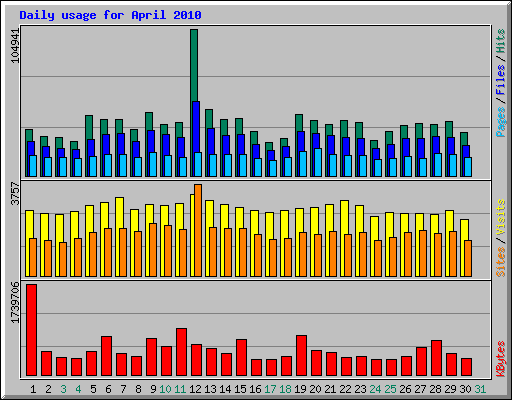
Task: Click the red KBytes bar for day 28
Action: [437, 358]
